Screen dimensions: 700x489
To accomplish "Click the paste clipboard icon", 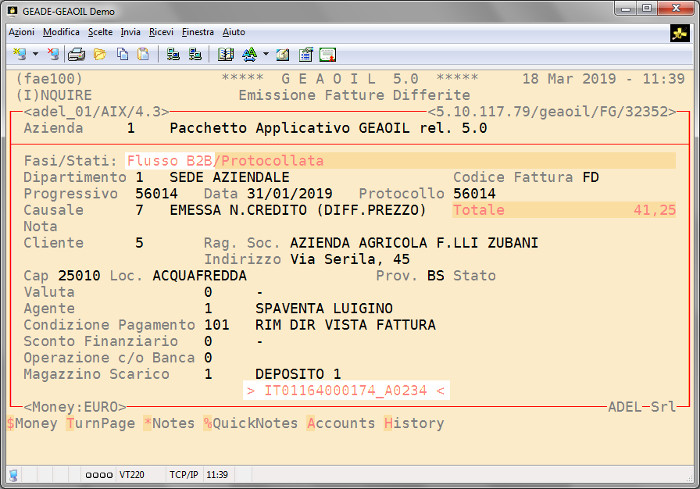I will (x=143, y=54).
